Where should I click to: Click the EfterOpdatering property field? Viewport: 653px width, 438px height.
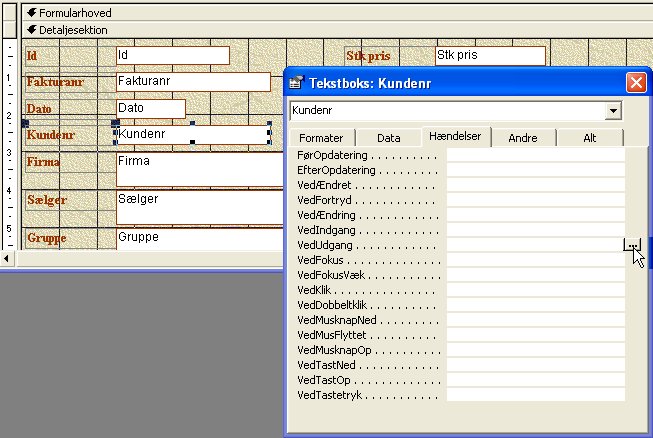536,170
